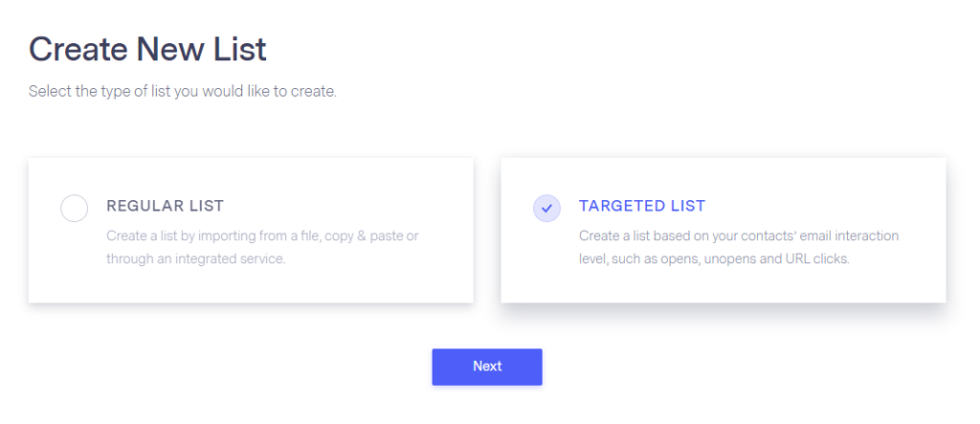Image resolution: width=980 pixels, height=424 pixels.
Task: Click the empty circle icon beside REGULAR LIST
Action: click(x=74, y=208)
